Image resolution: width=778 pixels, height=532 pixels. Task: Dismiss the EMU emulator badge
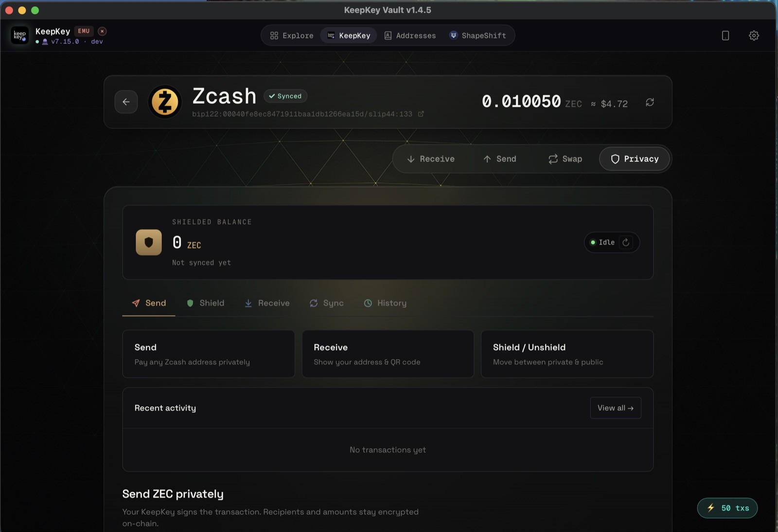tap(102, 31)
